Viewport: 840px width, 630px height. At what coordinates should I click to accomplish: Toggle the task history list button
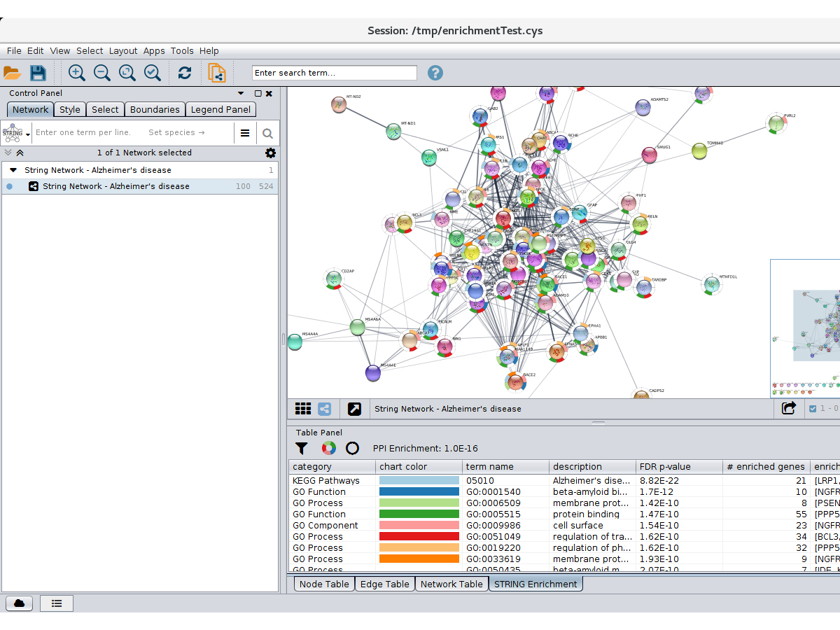pyautogui.click(x=57, y=603)
